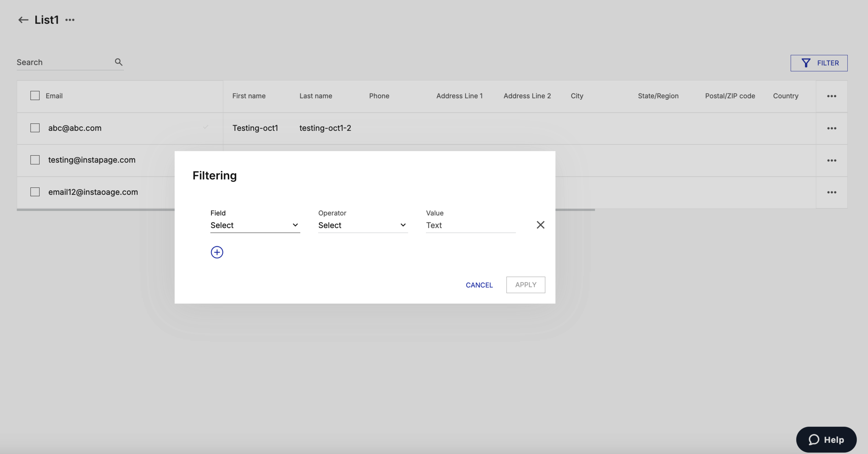
Task: Click the Testing-oct1 first name cell
Action: (x=255, y=128)
